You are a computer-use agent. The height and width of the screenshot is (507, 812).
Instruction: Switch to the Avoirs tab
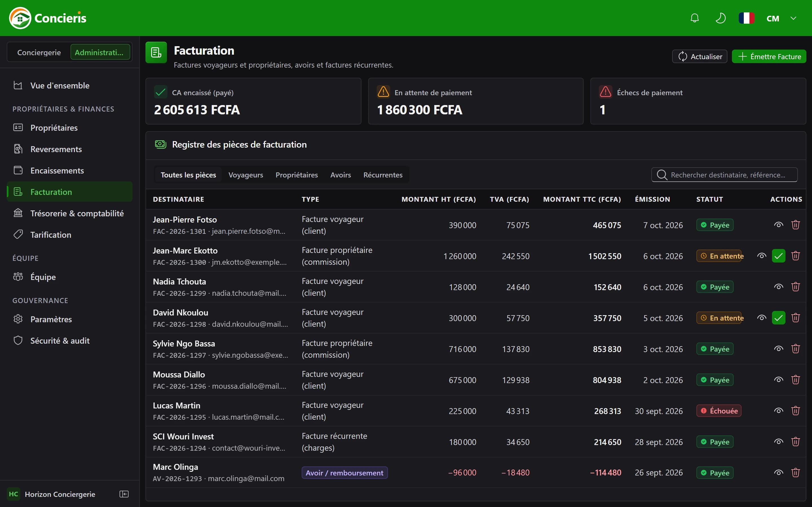coord(340,175)
